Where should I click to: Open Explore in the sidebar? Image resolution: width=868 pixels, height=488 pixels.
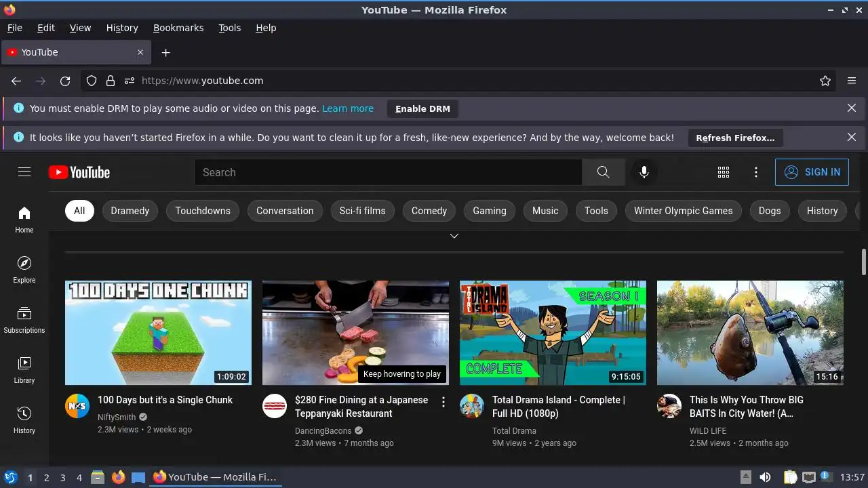point(24,270)
